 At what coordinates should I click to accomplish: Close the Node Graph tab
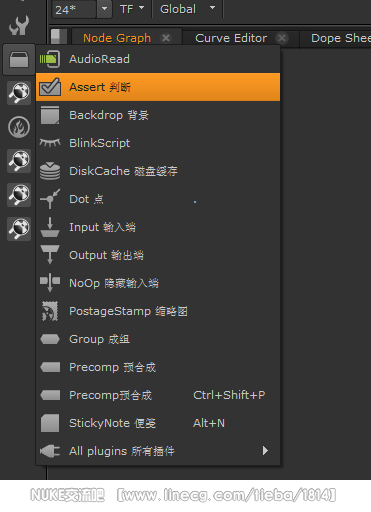pyautogui.click(x=166, y=38)
